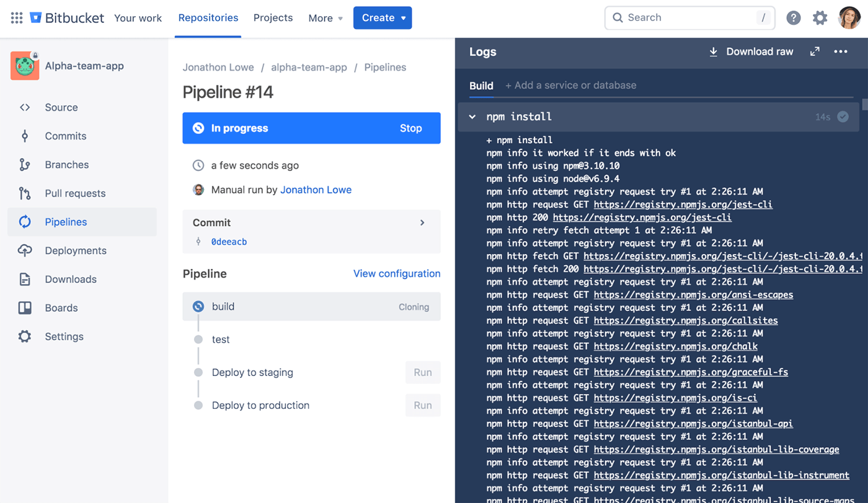
Task: Open the user profile avatar
Action: tap(849, 18)
